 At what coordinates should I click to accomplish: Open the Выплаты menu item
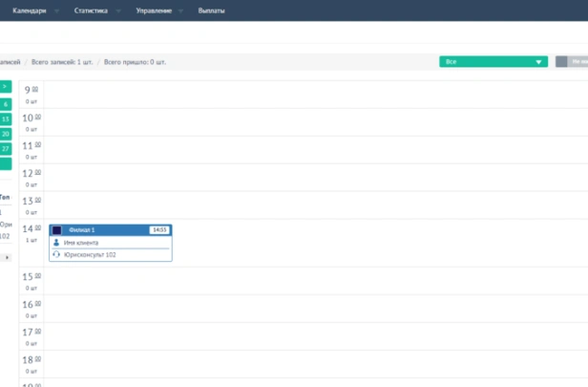click(212, 11)
